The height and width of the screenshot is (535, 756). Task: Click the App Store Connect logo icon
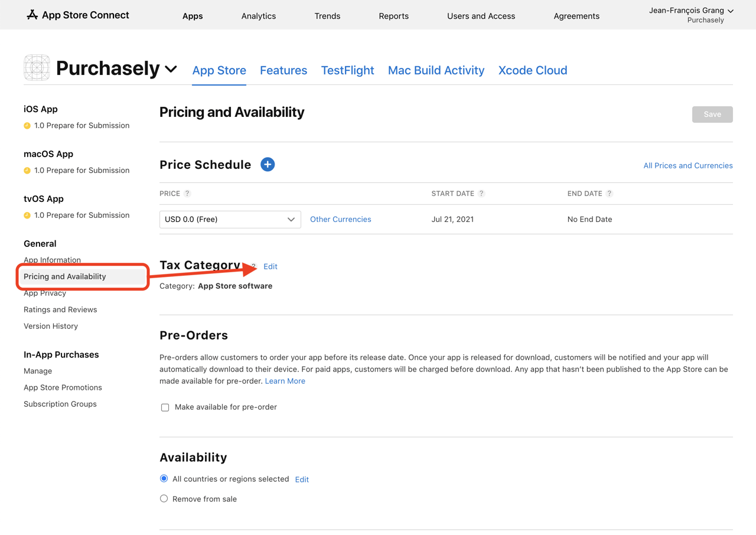coord(32,15)
